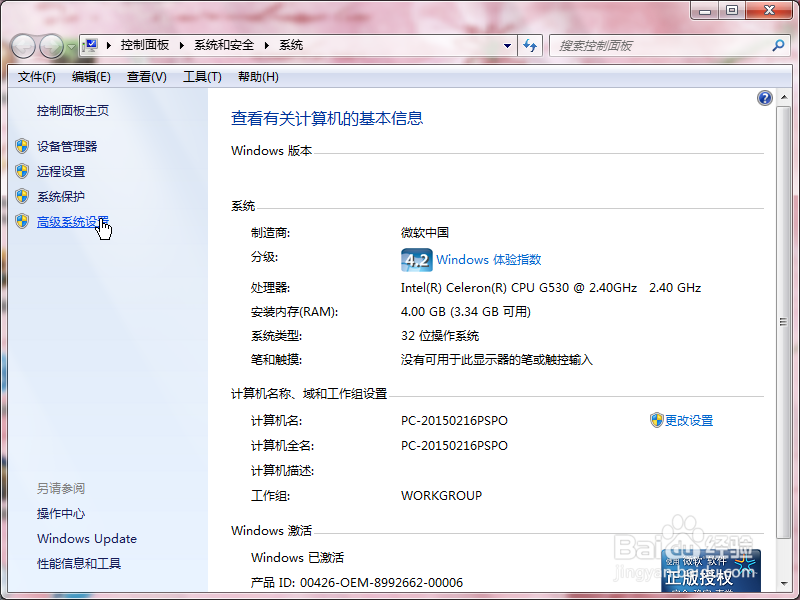
Task: Click the shield icon beside 高级系统设置
Action: pos(22,221)
